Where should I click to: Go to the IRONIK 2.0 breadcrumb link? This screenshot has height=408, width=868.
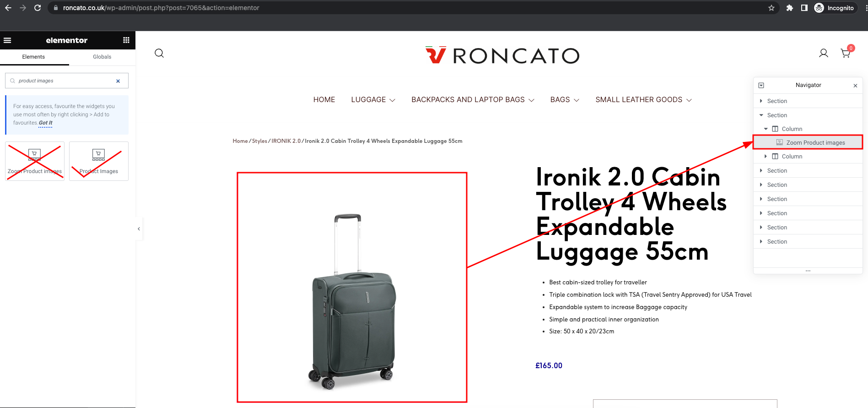tap(286, 141)
